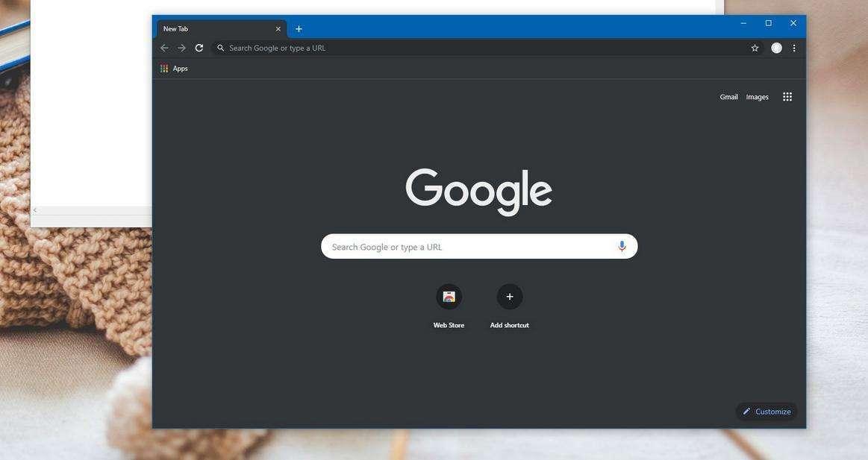
Task: Click the Google logo
Action: click(478, 190)
